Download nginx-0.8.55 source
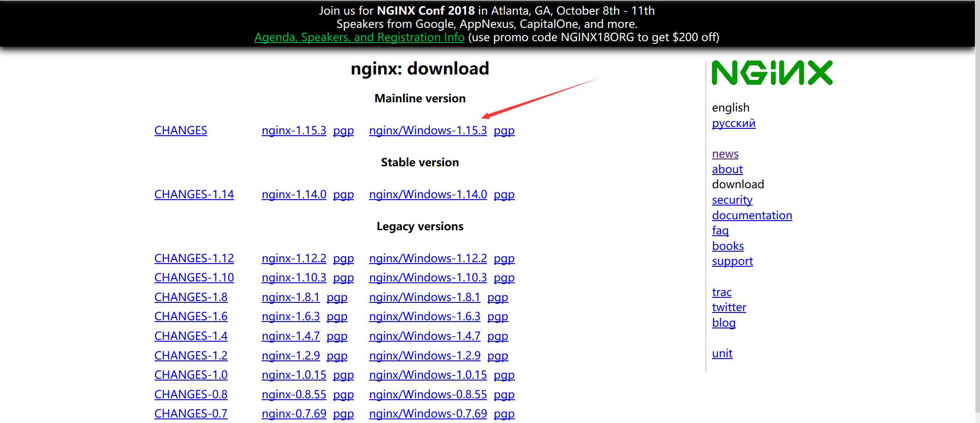 tap(294, 395)
